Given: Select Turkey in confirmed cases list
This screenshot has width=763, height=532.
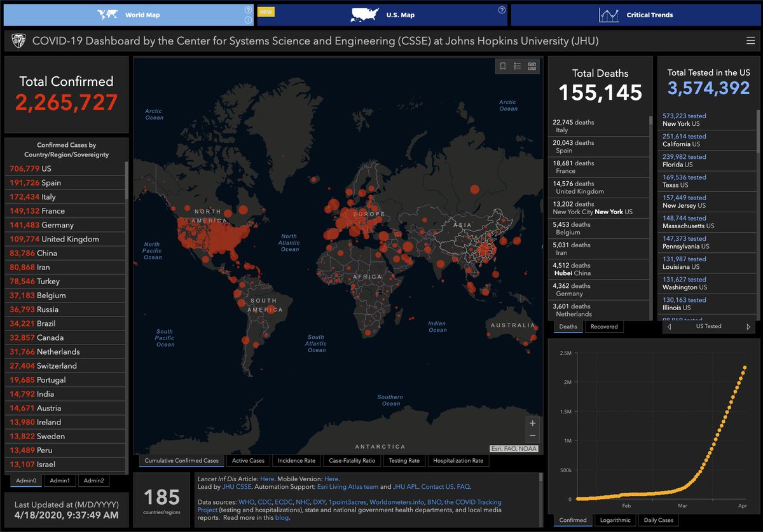Looking at the screenshot, I should [65, 281].
